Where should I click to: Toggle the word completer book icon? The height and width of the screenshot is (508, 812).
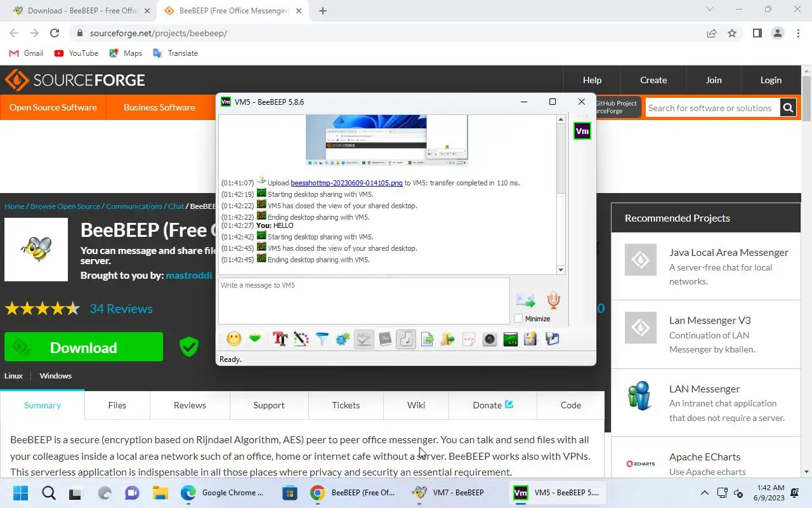tap(385, 339)
